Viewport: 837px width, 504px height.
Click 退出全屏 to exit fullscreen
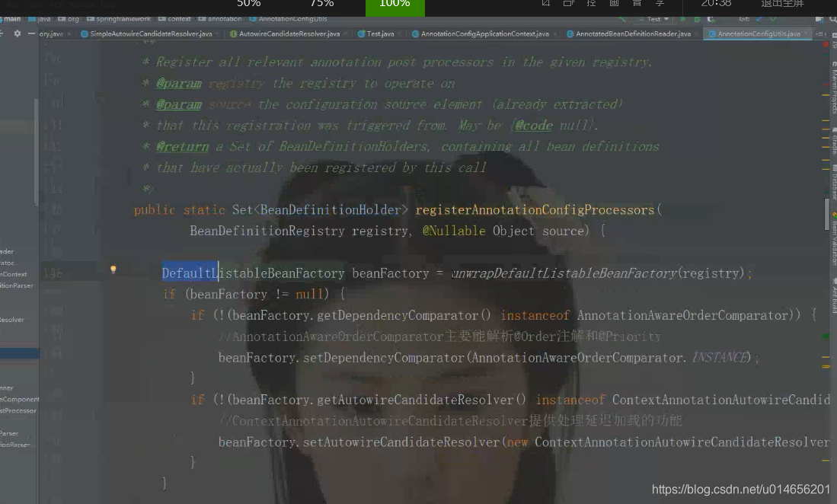pyautogui.click(x=782, y=5)
